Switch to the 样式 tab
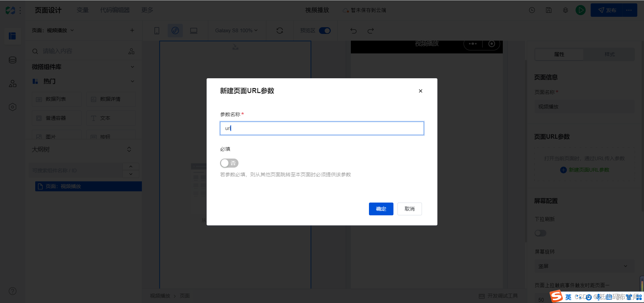Image resolution: width=644 pixels, height=303 pixels. click(x=609, y=54)
